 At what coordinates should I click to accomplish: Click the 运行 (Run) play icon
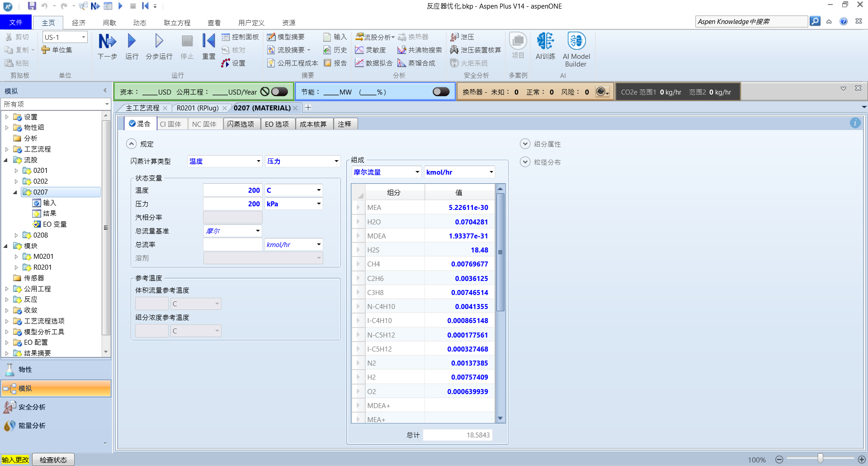click(132, 42)
